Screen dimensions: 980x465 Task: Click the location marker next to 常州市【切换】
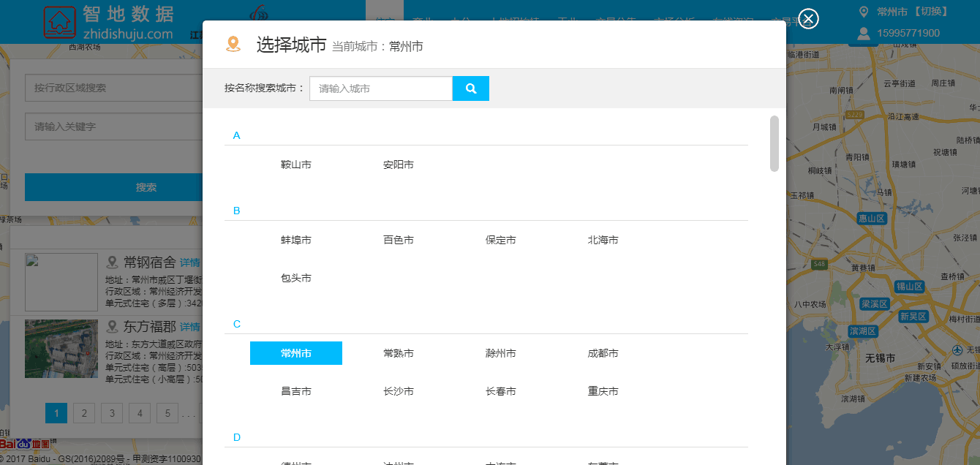pyautogui.click(x=864, y=12)
